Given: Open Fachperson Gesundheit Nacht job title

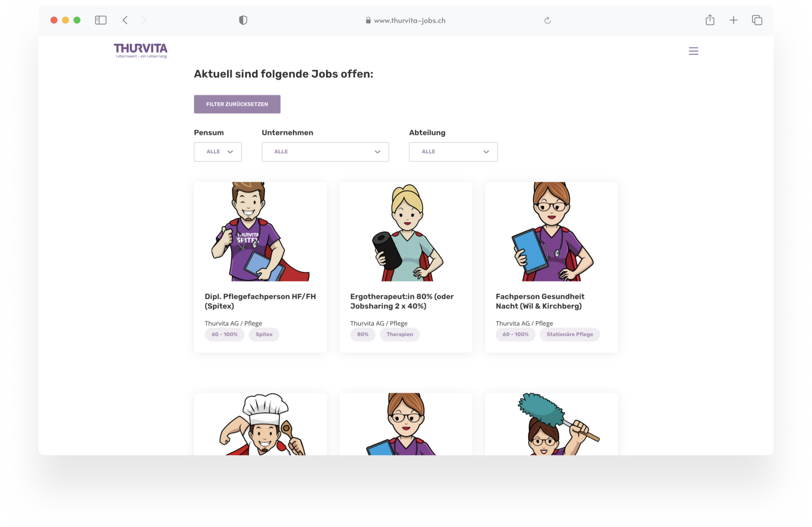Looking at the screenshot, I should [540, 301].
